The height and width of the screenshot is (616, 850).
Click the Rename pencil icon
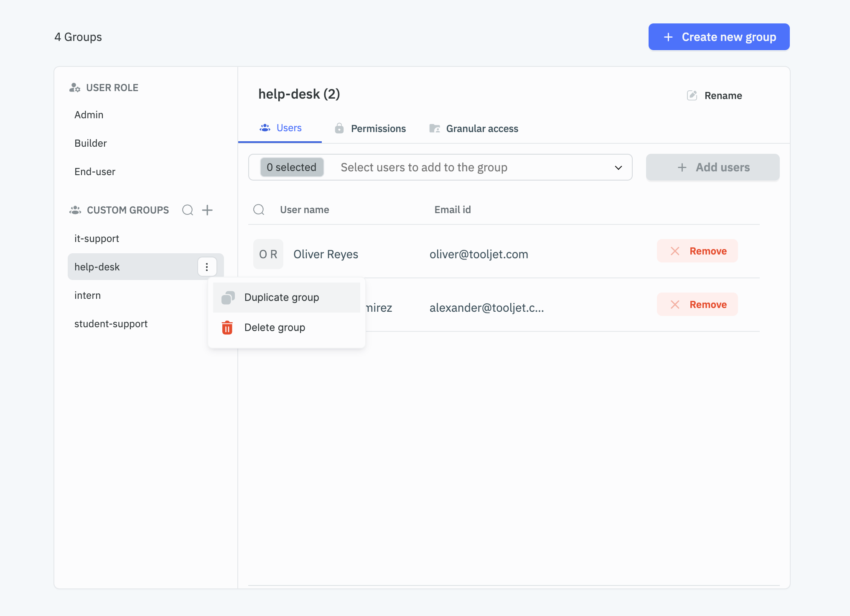[x=692, y=95]
